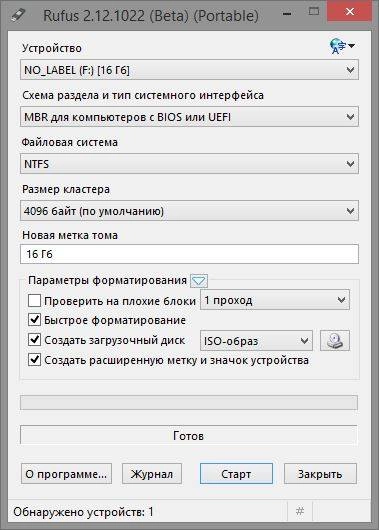
Task: Open the Журнал log button
Action: pos(152,474)
